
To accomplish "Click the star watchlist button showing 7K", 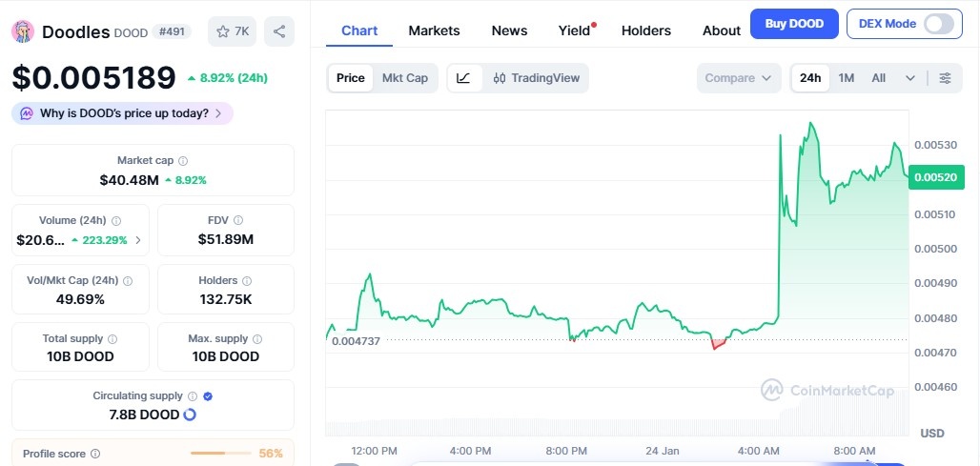I will pos(233,31).
